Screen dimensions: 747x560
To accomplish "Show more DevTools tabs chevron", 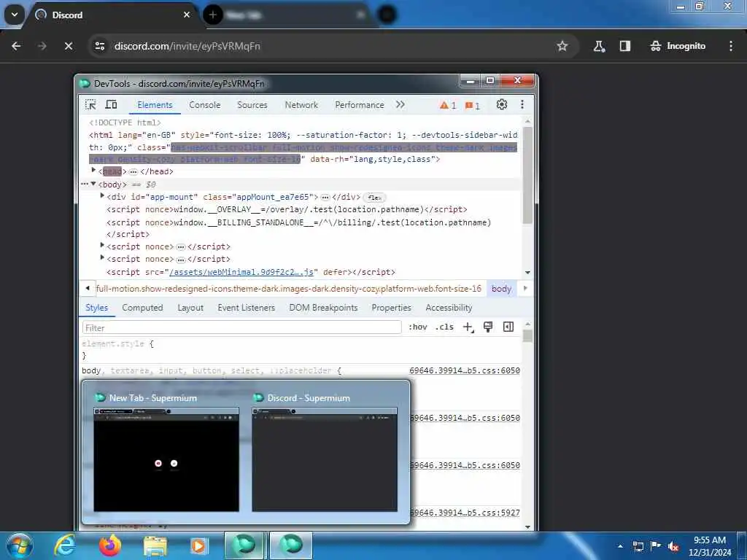I will tap(400, 104).
